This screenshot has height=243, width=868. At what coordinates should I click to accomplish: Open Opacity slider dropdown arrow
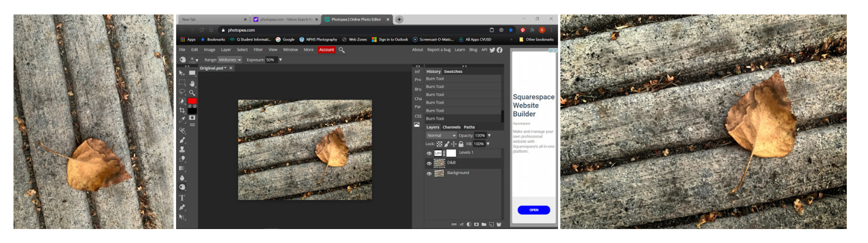[489, 135]
